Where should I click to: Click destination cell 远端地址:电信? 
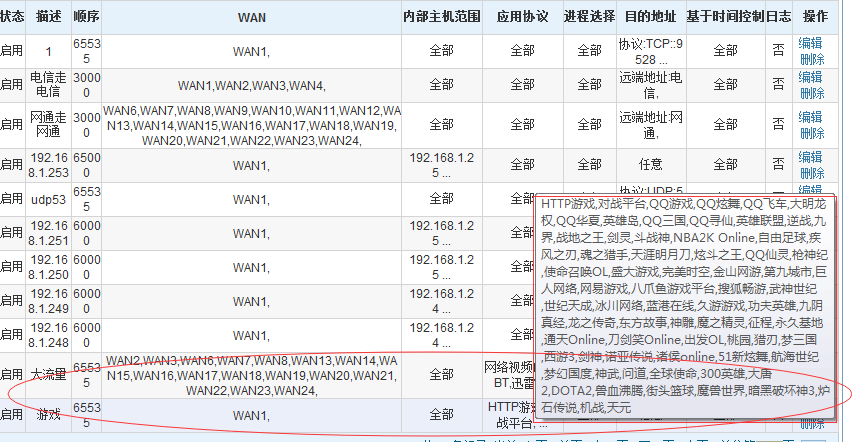tap(650, 85)
